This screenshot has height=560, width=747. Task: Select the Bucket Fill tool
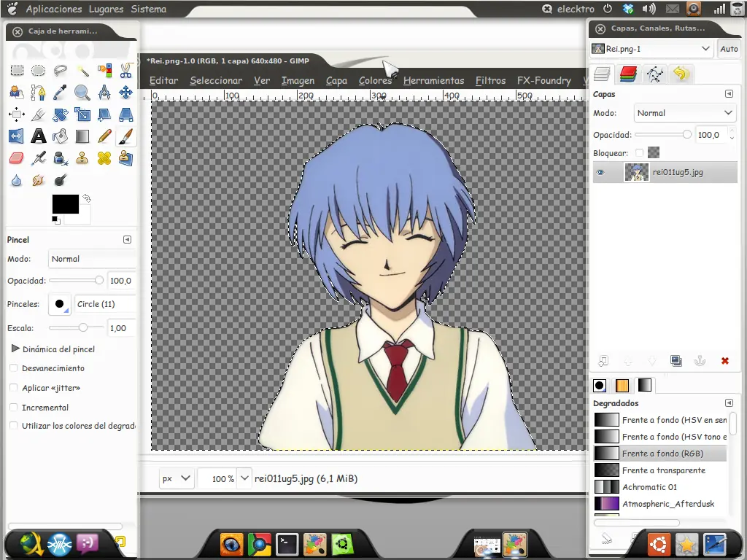click(60, 136)
